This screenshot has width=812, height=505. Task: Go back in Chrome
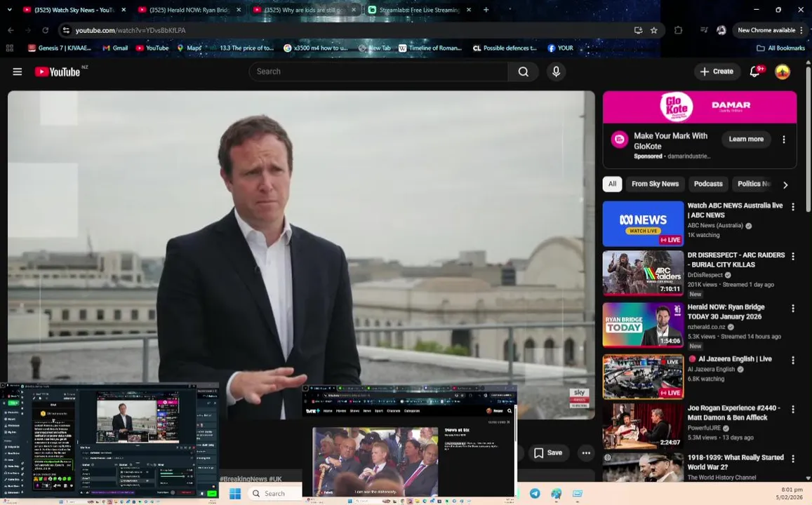point(11,31)
